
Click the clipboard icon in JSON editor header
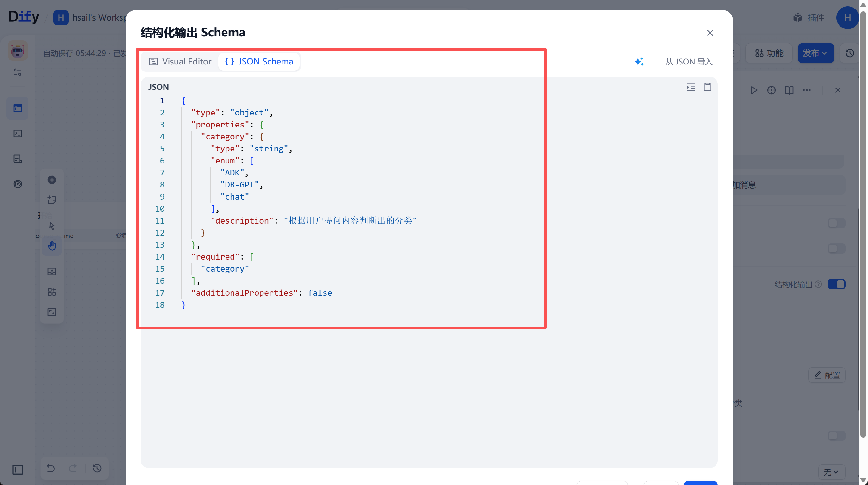708,87
